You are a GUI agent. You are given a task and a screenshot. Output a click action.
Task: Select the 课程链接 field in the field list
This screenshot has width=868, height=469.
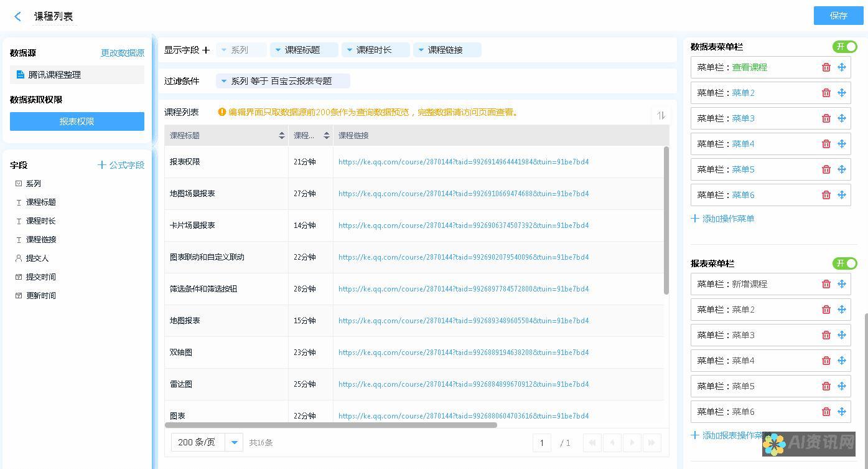click(35, 240)
